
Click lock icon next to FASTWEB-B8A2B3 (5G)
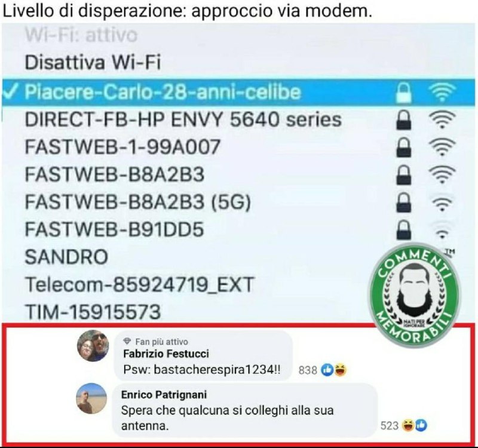(404, 202)
